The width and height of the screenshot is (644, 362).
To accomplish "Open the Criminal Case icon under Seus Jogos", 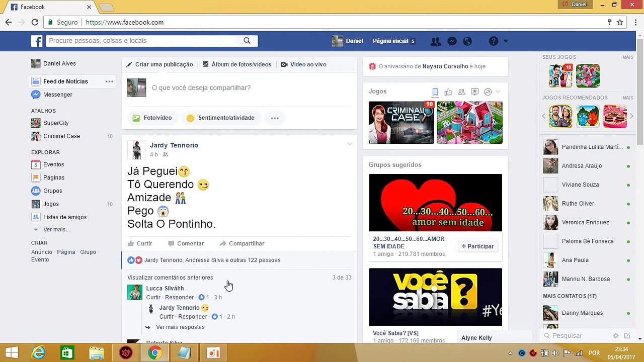I will (x=560, y=76).
